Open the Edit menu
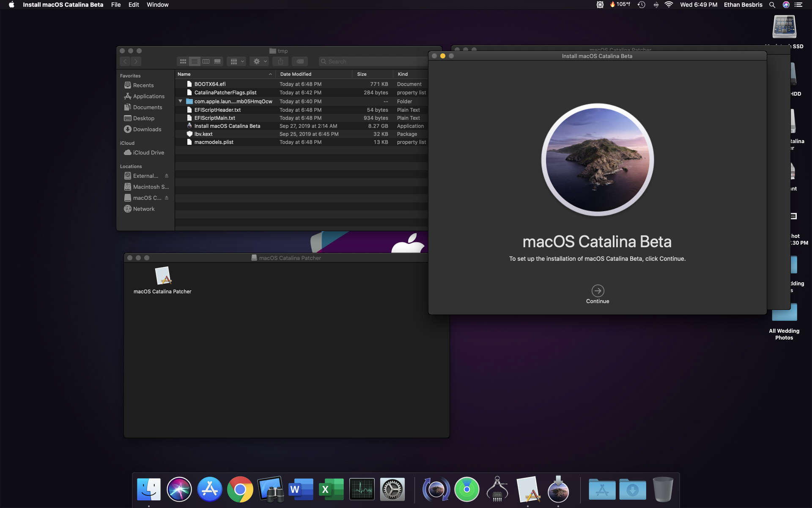812x508 pixels. click(x=134, y=5)
